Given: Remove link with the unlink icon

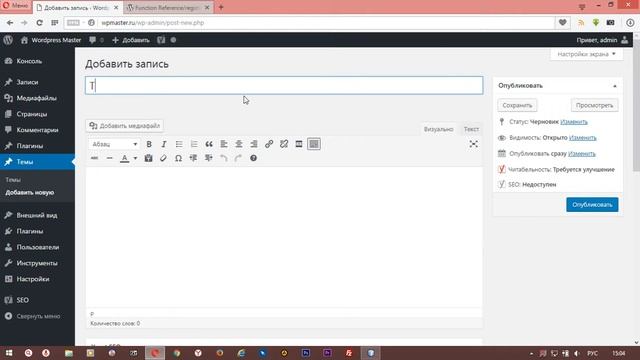Looking at the screenshot, I should point(284,144).
